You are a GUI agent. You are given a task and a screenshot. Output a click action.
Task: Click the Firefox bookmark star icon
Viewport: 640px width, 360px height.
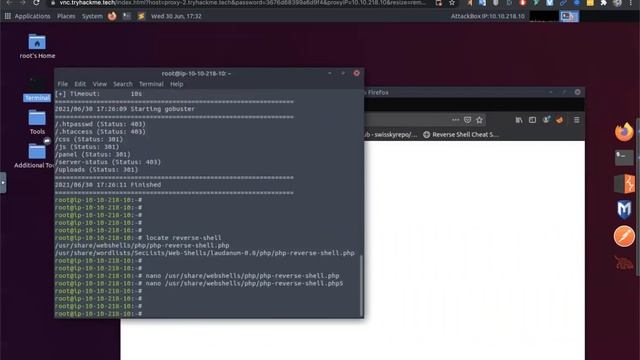click(480, 120)
